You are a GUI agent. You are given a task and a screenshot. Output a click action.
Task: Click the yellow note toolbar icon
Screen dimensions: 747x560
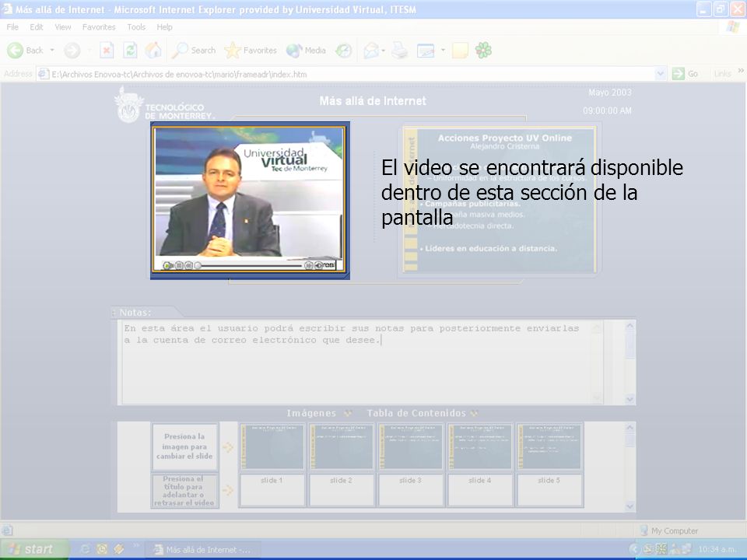pos(460,51)
